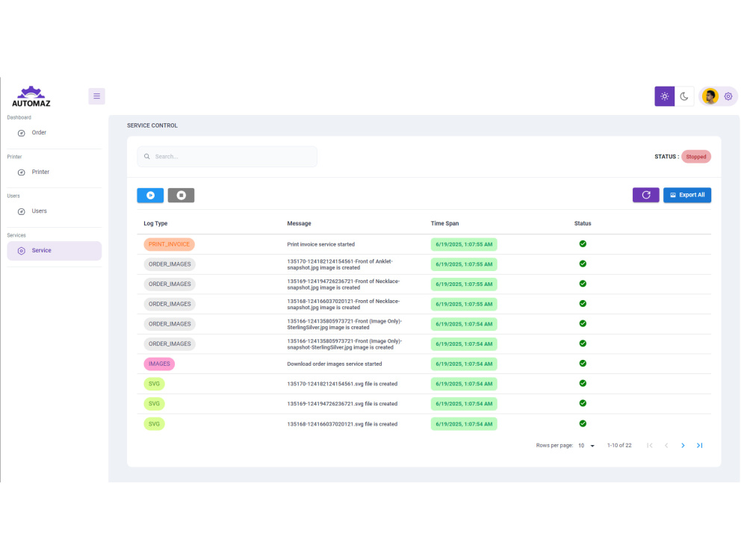Click green check status of IMAGES row

(583, 364)
